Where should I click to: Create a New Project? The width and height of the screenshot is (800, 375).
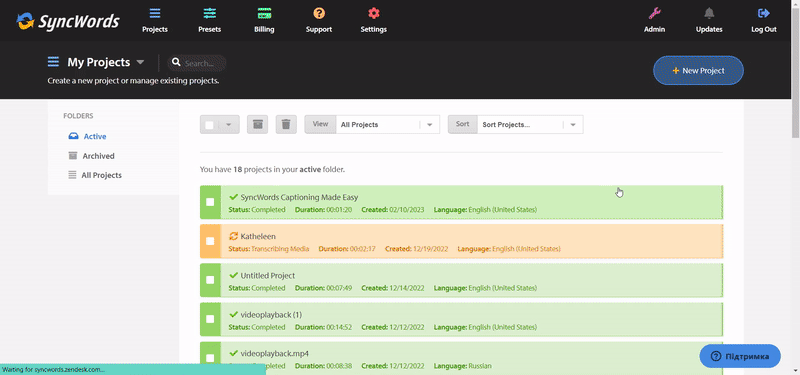(698, 70)
